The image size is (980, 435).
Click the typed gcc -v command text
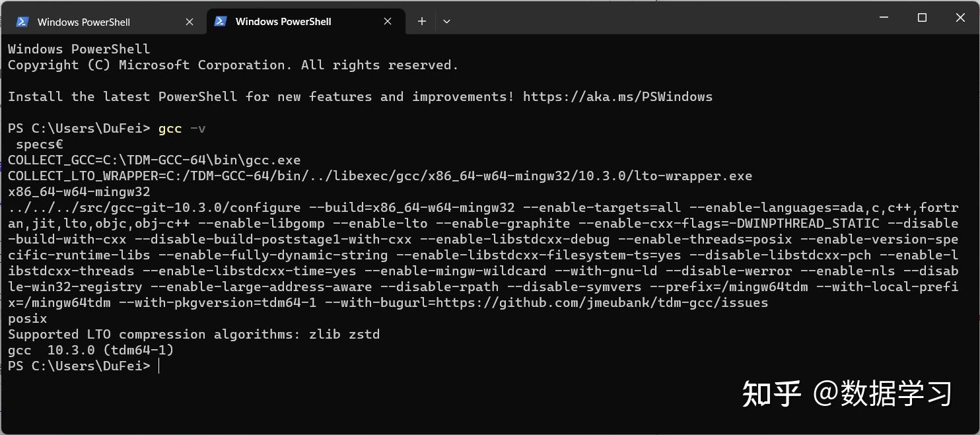182,128
